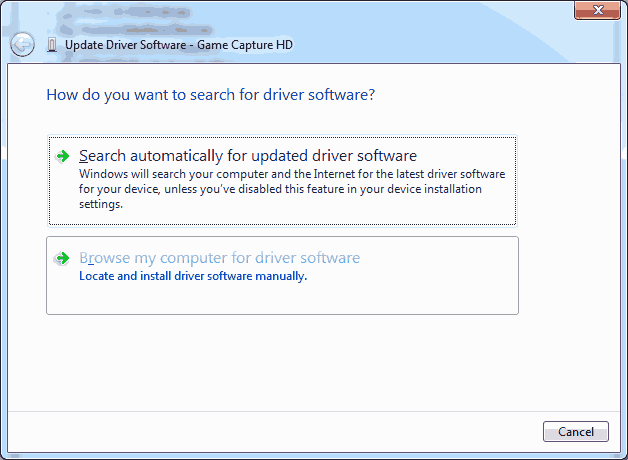
Task: Close the Update Driver Software window
Action: pos(597,10)
